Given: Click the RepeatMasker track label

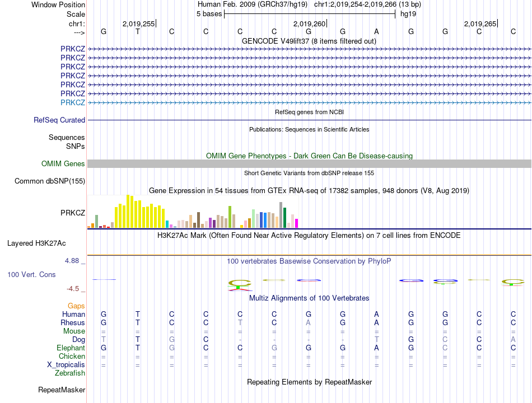Looking at the screenshot, I should pyautogui.click(x=62, y=390).
